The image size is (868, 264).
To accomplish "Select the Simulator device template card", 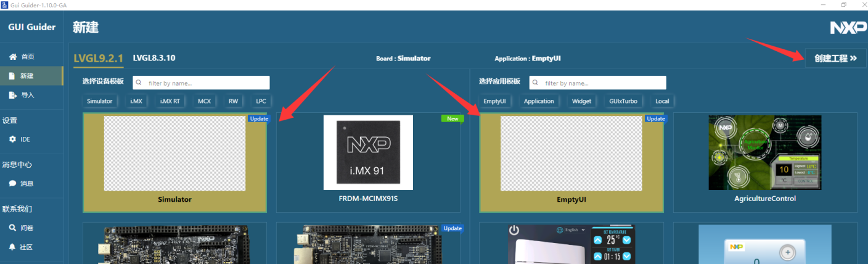I will click(x=174, y=162).
